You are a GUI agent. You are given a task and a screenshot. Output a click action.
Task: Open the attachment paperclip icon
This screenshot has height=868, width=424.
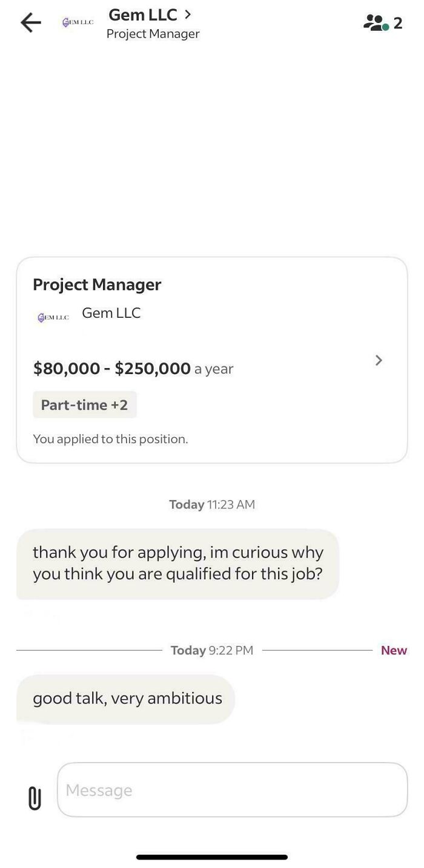(34, 797)
